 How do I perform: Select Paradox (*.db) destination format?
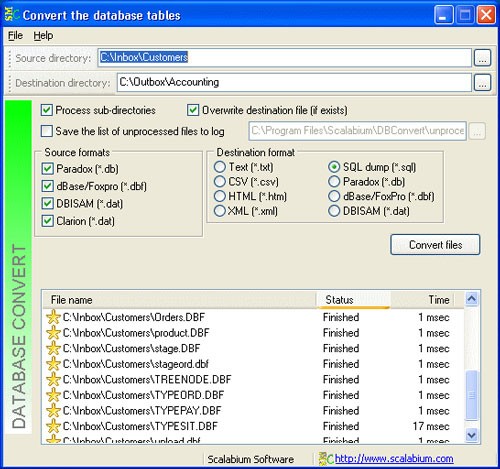(x=334, y=182)
